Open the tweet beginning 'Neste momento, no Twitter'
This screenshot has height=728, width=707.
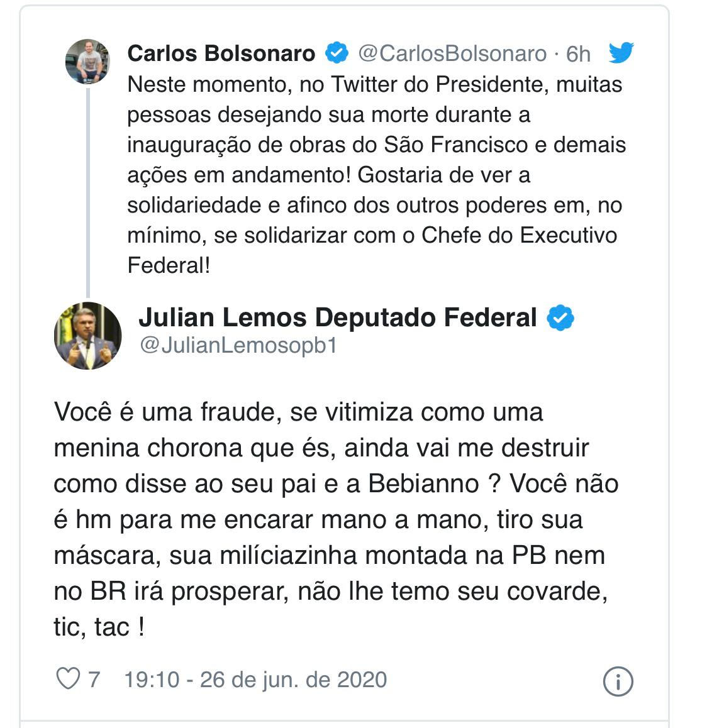point(377,175)
